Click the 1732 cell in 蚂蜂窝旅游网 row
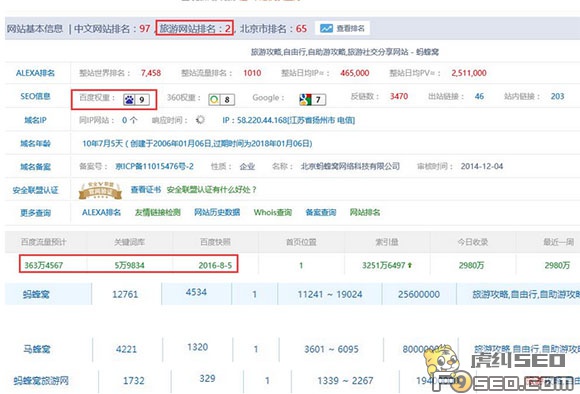The width and height of the screenshot is (580, 394). click(134, 381)
